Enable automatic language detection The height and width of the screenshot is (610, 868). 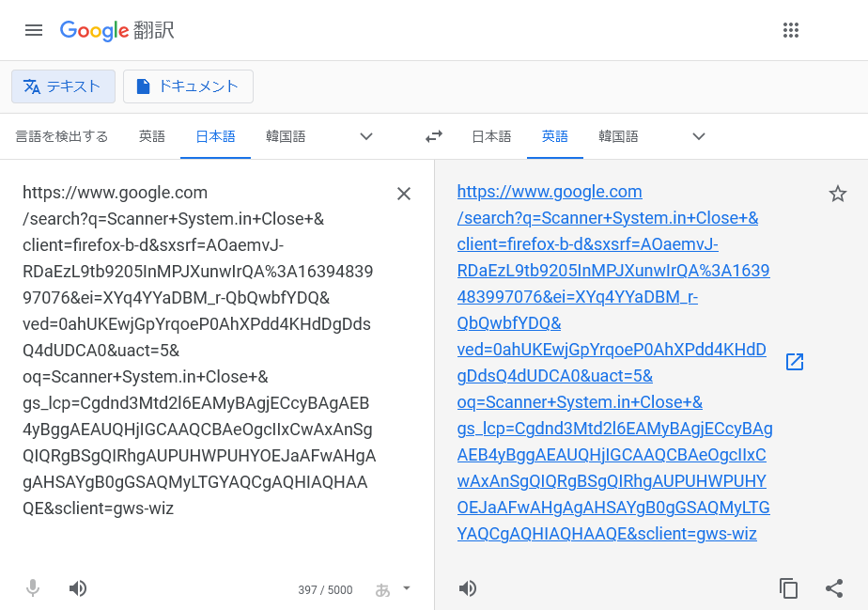61,136
